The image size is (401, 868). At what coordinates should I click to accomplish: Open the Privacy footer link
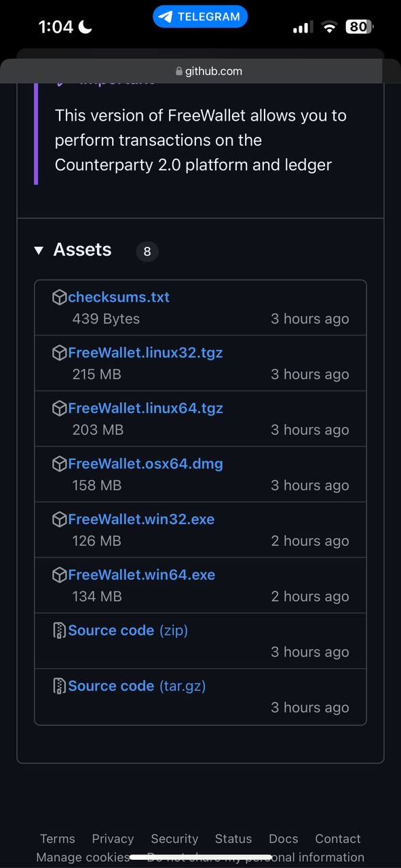tap(113, 839)
